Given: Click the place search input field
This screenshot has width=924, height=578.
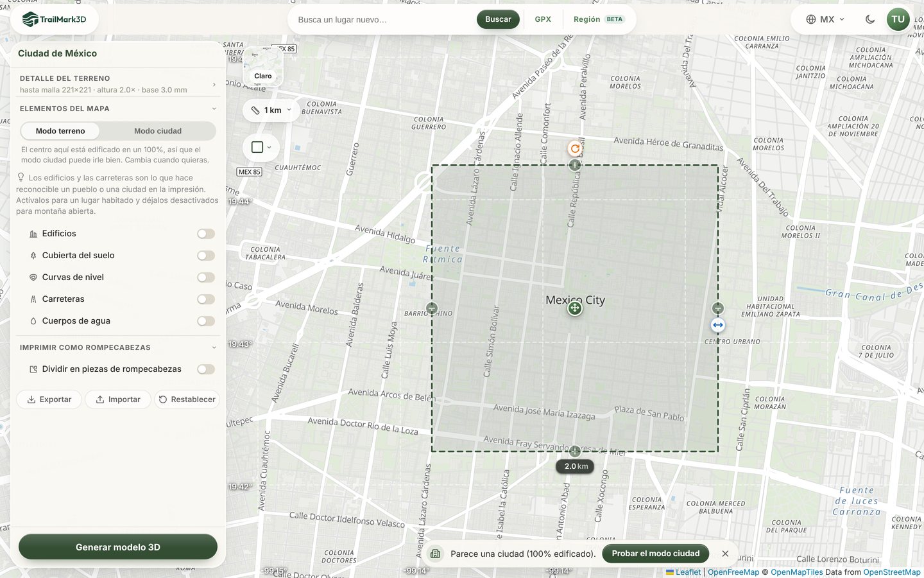Looking at the screenshot, I should pyautogui.click(x=384, y=19).
